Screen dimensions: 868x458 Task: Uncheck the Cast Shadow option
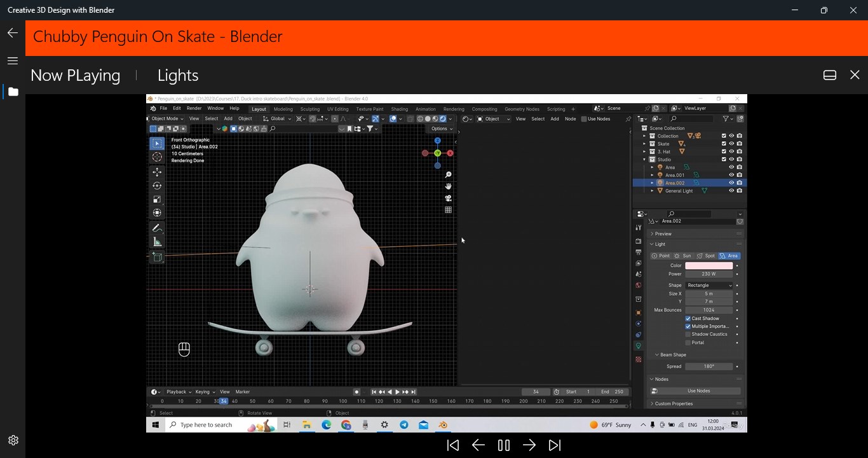pyautogui.click(x=688, y=318)
